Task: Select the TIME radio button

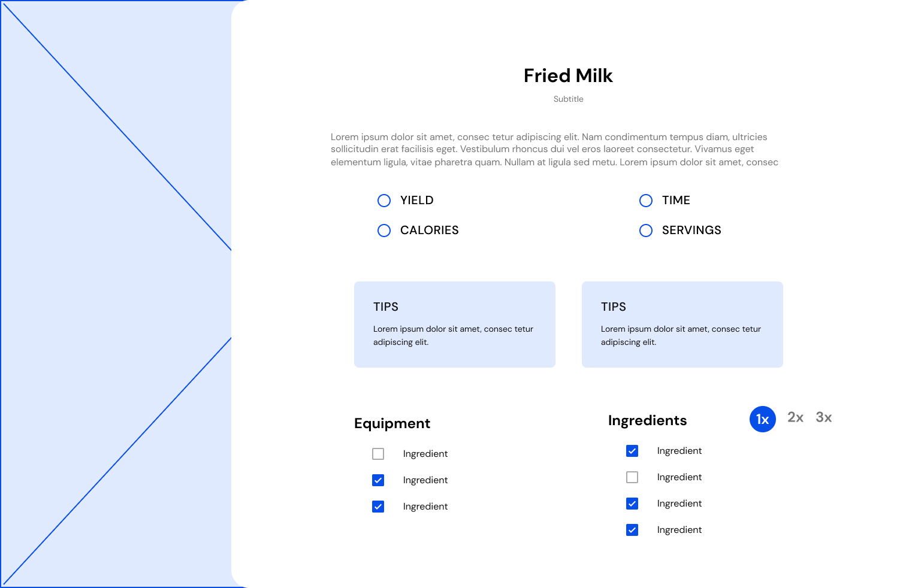Action: [646, 201]
